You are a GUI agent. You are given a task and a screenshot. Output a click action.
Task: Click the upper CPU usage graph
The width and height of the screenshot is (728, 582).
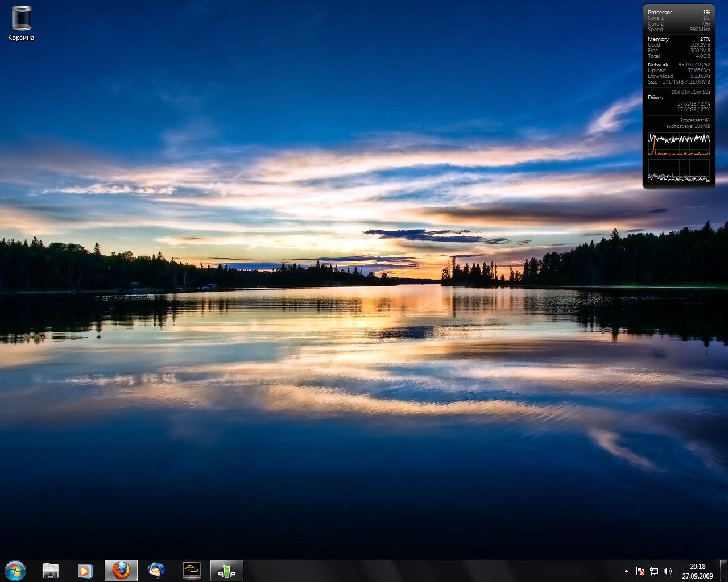point(679,144)
